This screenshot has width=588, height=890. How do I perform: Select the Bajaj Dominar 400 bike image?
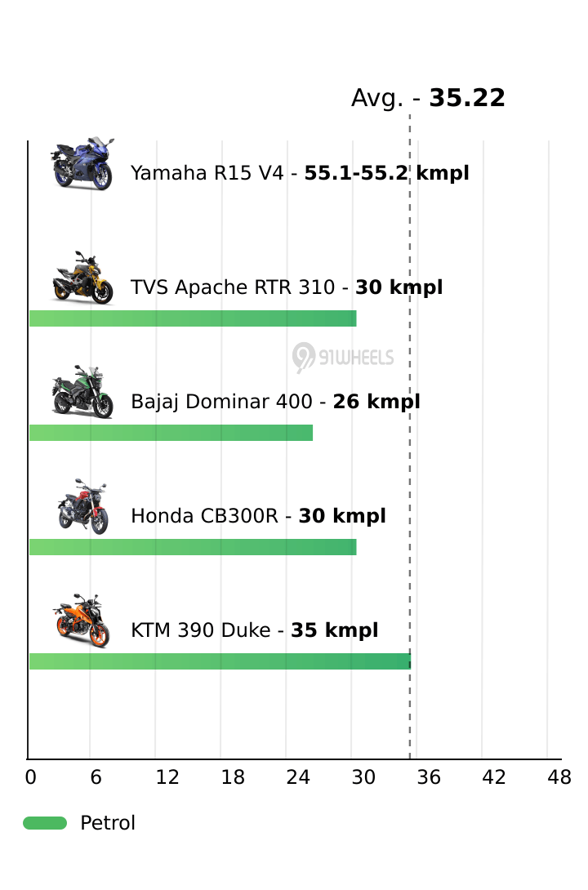click(82, 392)
